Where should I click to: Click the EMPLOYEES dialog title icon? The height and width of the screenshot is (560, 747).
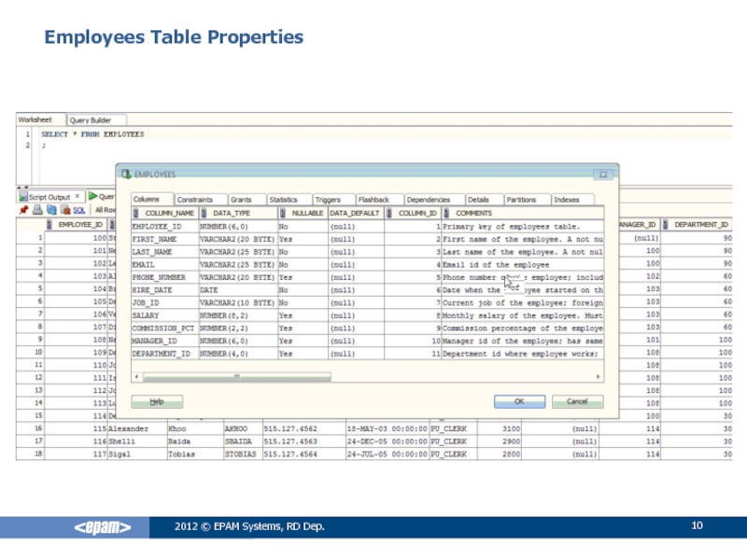[x=128, y=175]
